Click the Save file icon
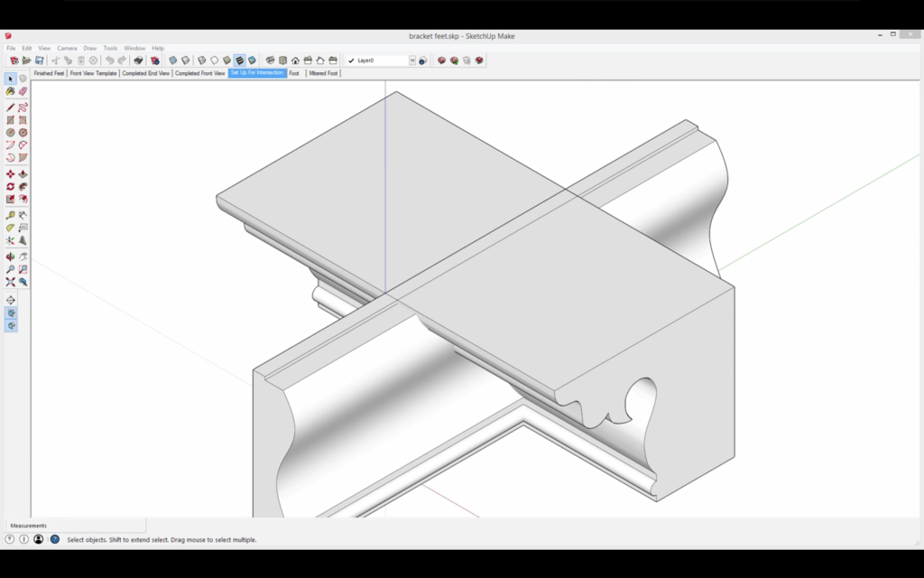Screen dimensions: 924x578 click(40, 61)
